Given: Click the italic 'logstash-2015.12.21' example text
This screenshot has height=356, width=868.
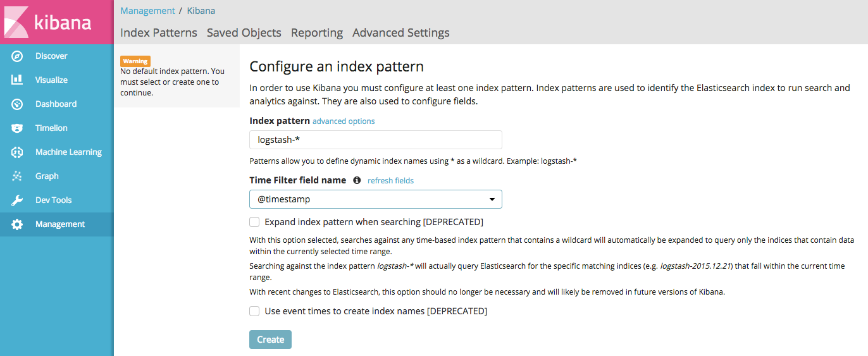Looking at the screenshot, I should (695, 266).
